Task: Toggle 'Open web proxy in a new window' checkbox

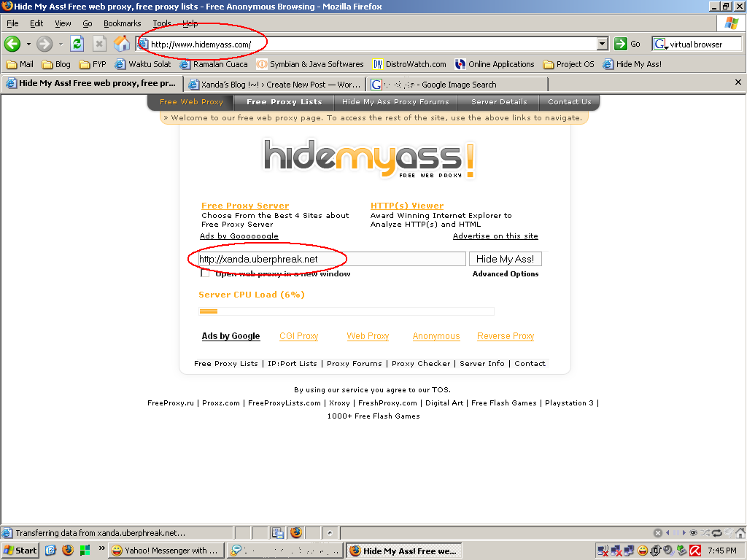Action: 205,274
